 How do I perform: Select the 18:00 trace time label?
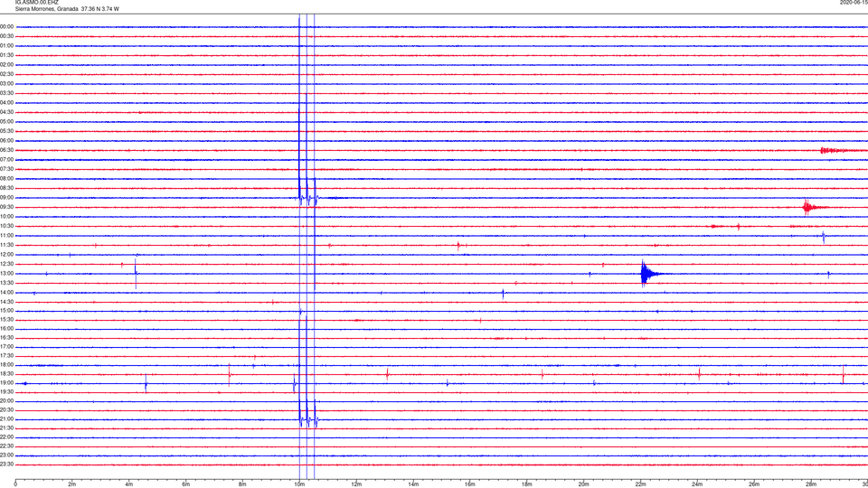tap(6, 364)
